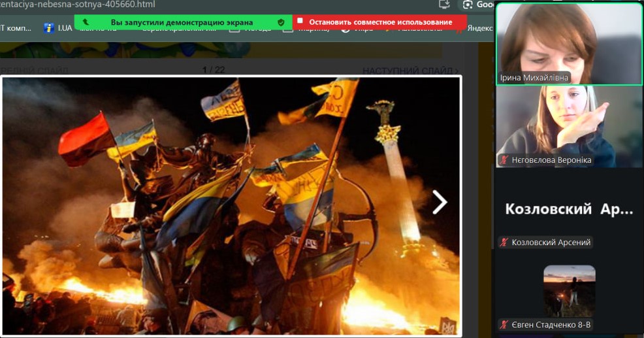This screenshot has height=338, width=644.
Task: Select Козловский Арсений participant tile
Action: (x=569, y=209)
